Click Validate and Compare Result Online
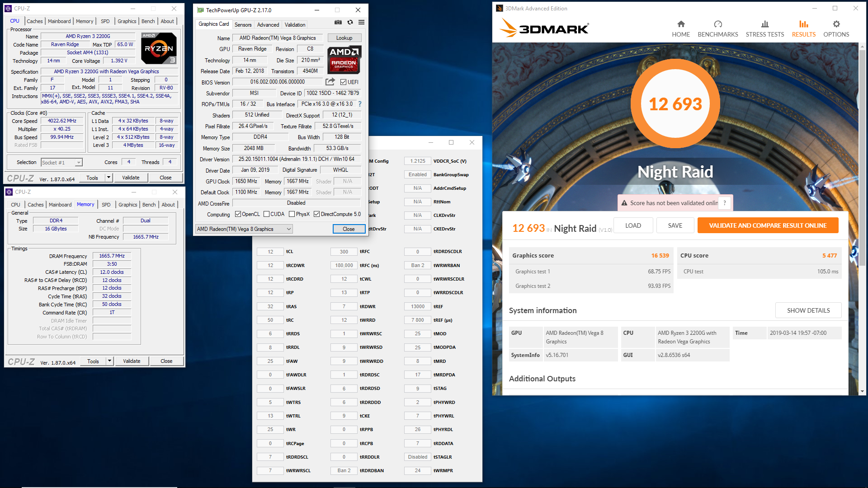Screen dimensions: 868x488 pyautogui.click(x=768, y=225)
